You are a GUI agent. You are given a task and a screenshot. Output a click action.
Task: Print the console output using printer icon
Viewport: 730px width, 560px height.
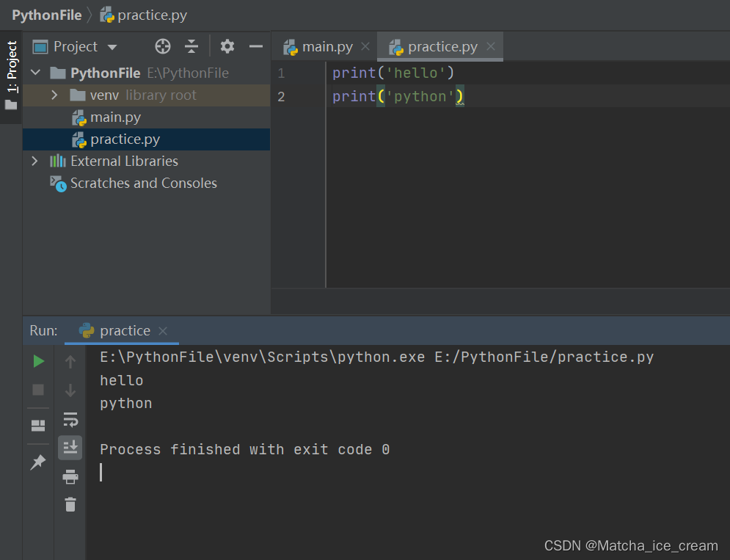[x=70, y=476]
